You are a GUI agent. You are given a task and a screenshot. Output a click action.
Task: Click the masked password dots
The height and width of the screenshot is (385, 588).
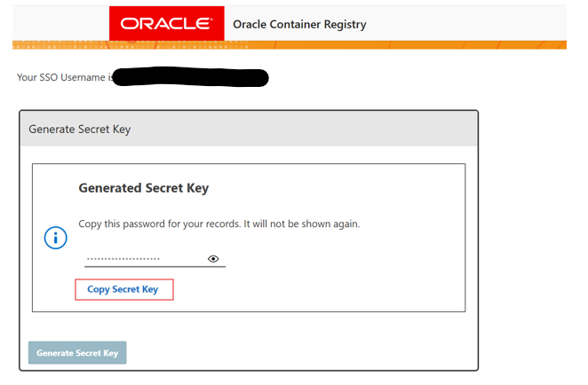coord(123,259)
